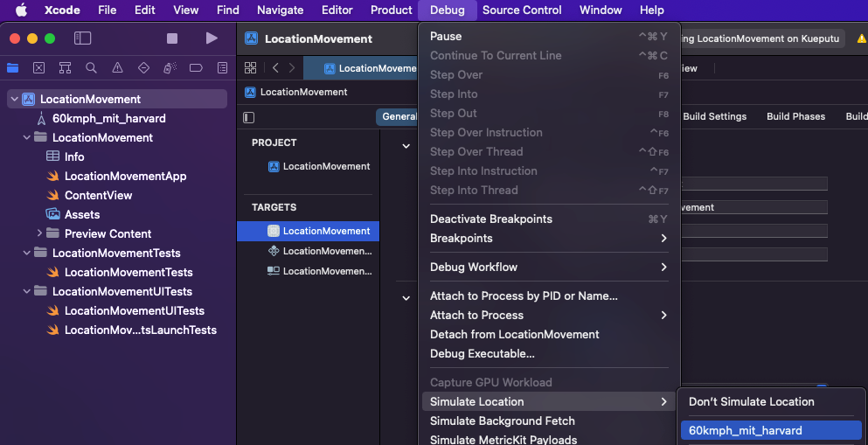Switch to the Build Phases tab
868x445 pixels.
pos(795,116)
